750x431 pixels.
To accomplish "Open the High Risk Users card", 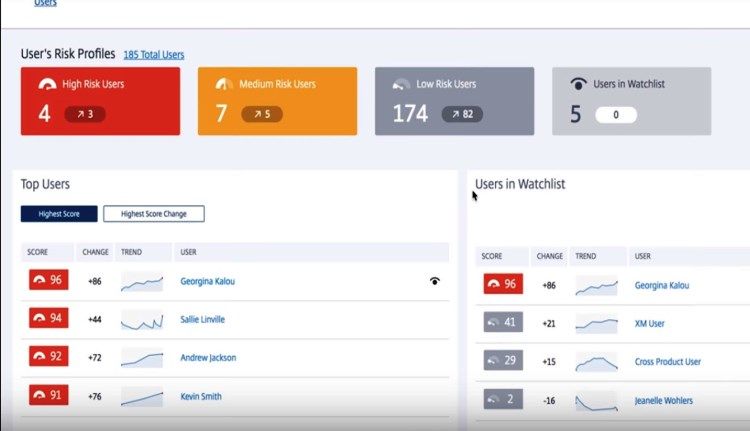I will coord(100,101).
